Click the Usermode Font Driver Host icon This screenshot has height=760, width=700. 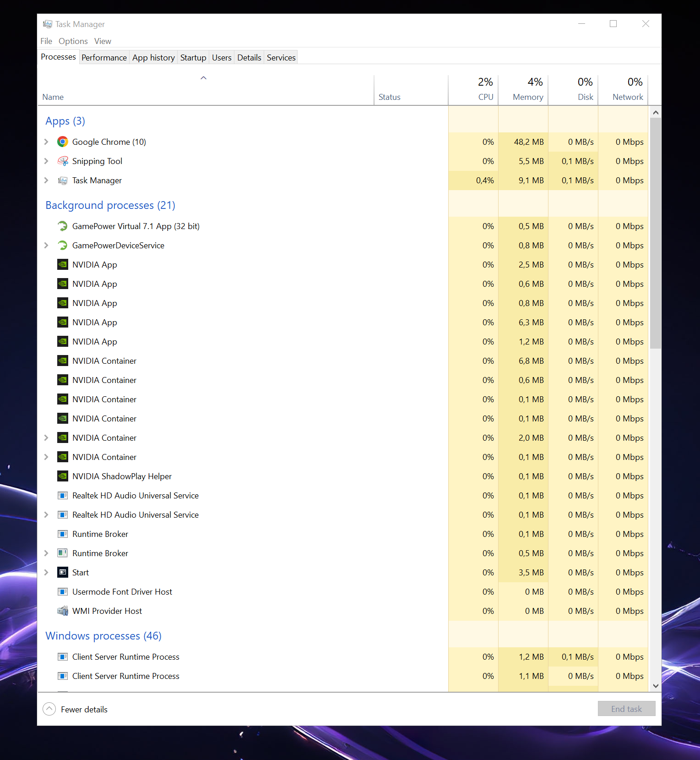click(63, 592)
